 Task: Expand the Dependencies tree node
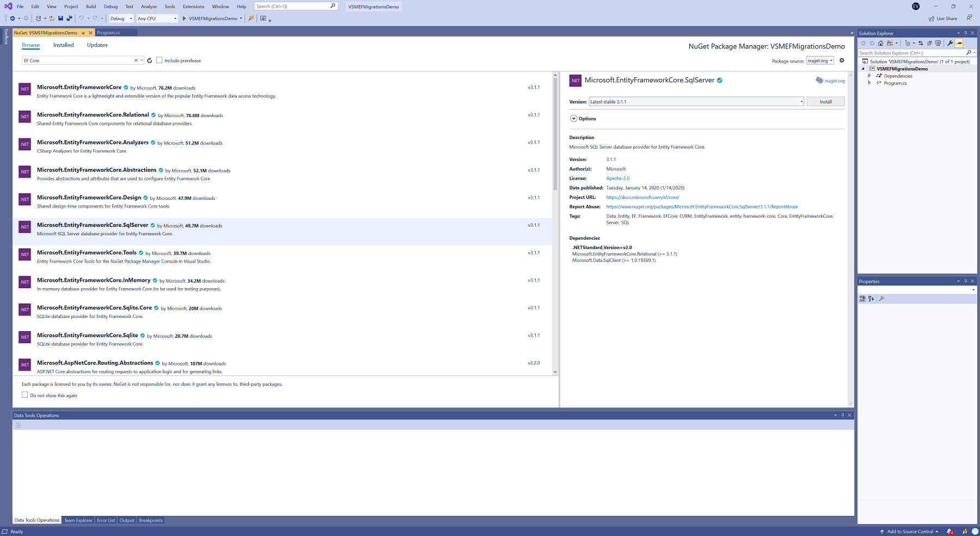(x=869, y=76)
